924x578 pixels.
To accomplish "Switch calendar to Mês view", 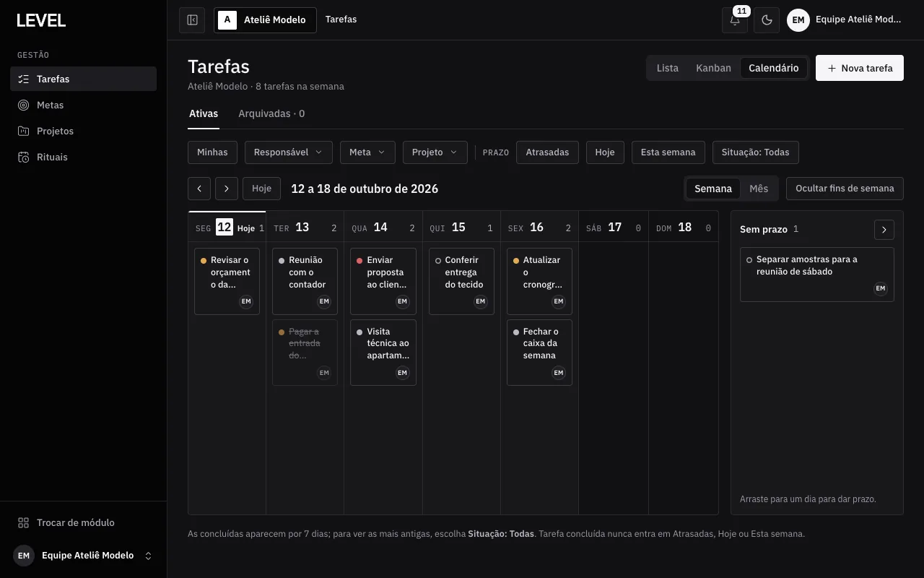I will click(759, 189).
